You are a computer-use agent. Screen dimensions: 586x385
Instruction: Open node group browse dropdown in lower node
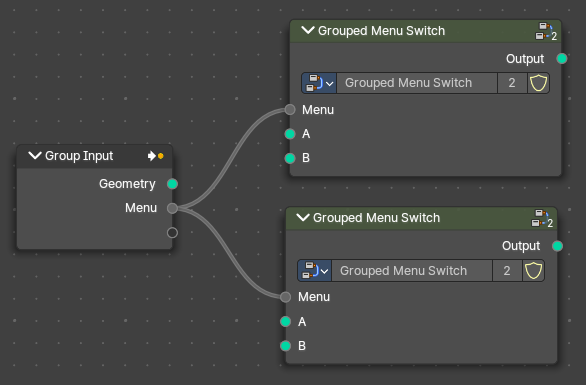[314, 271]
